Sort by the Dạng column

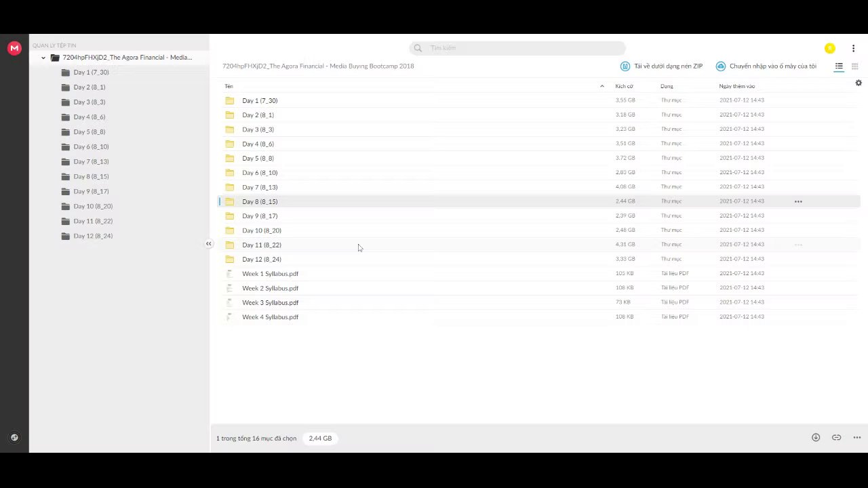click(x=667, y=86)
